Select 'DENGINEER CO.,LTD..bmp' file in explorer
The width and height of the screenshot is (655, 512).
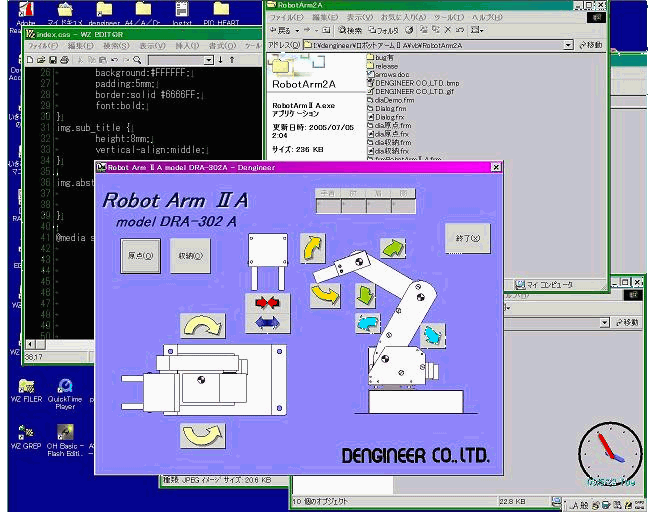[x=413, y=83]
